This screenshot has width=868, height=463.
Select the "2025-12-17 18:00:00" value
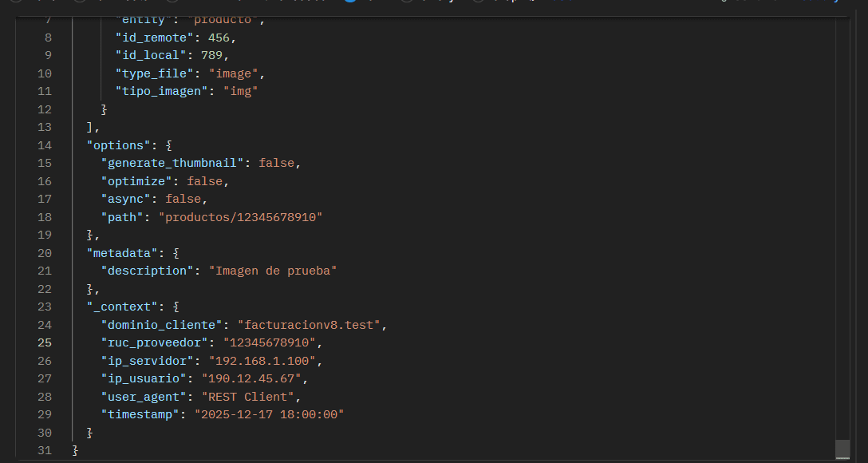(x=269, y=415)
